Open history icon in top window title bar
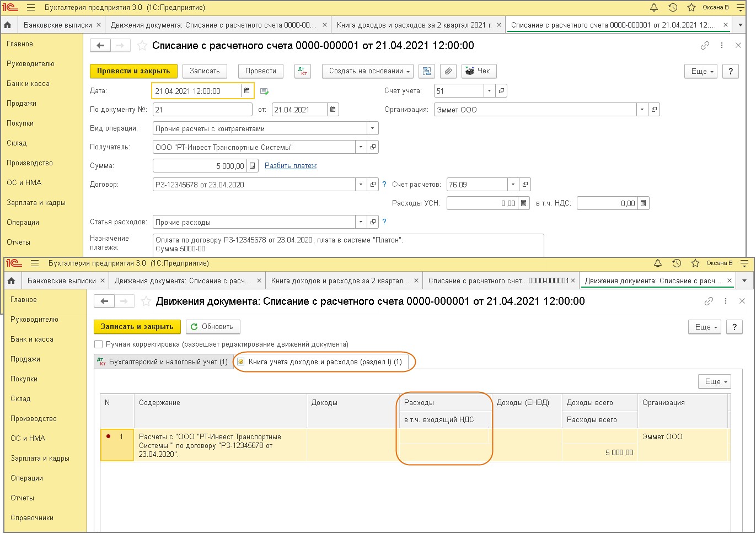The image size is (756, 534). 673,7
